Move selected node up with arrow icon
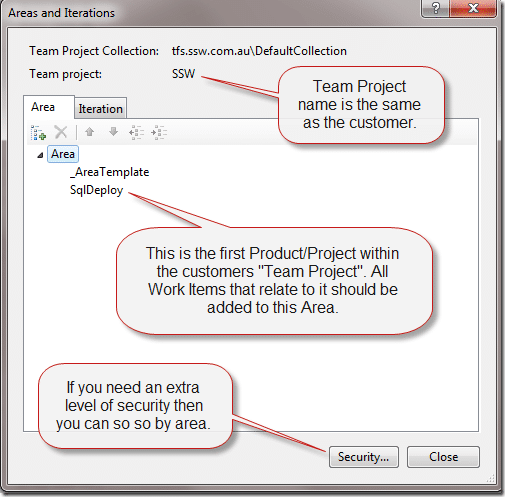The image size is (505, 497). coord(89,132)
